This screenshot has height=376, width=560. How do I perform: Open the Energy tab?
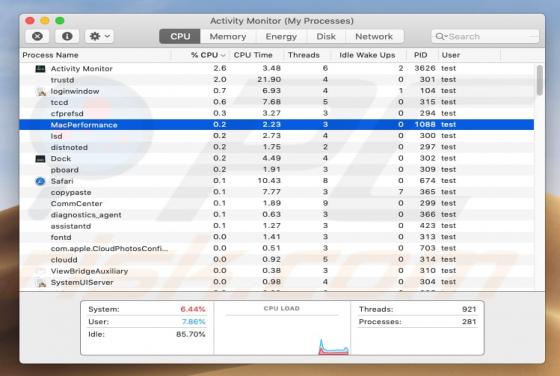281,36
